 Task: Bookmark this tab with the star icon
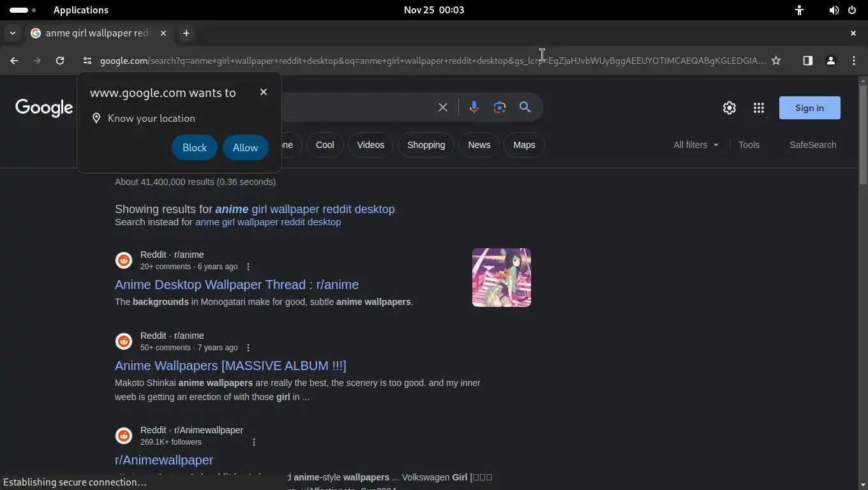(776, 61)
